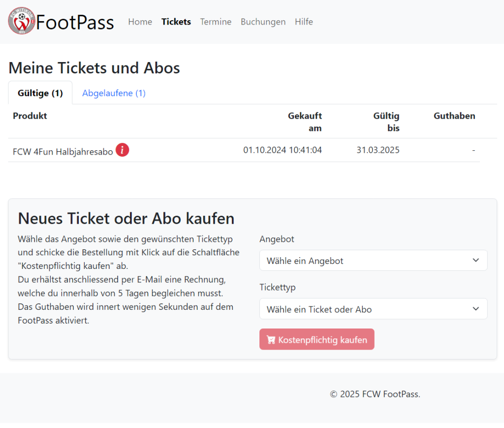
Task: Click the FC Witikon club logo
Action: coord(22,21)
